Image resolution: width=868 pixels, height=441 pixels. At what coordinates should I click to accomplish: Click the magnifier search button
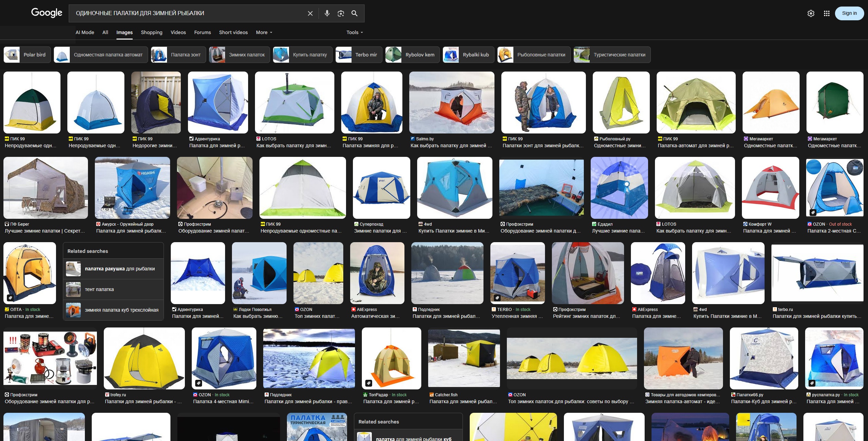click(354, 13)
